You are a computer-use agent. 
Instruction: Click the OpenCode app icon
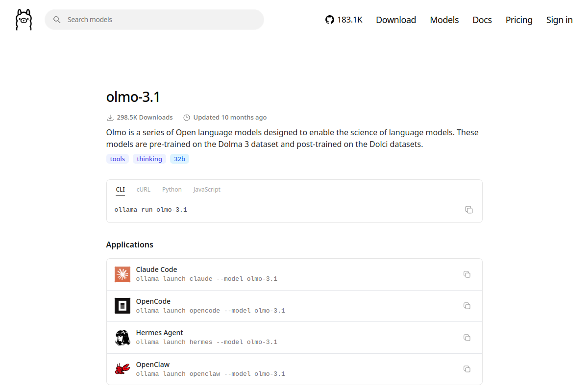pos(122,306)
